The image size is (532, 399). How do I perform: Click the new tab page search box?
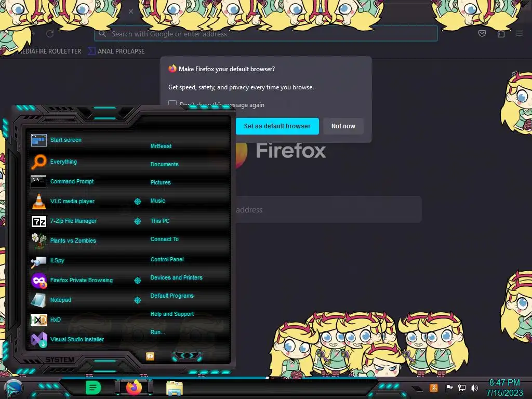[328, 210]
